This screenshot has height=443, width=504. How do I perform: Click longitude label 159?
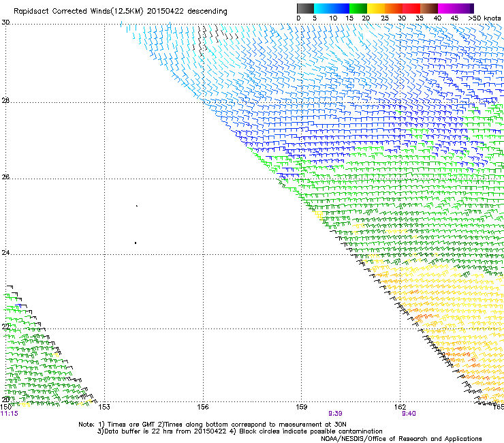[302, 407]
